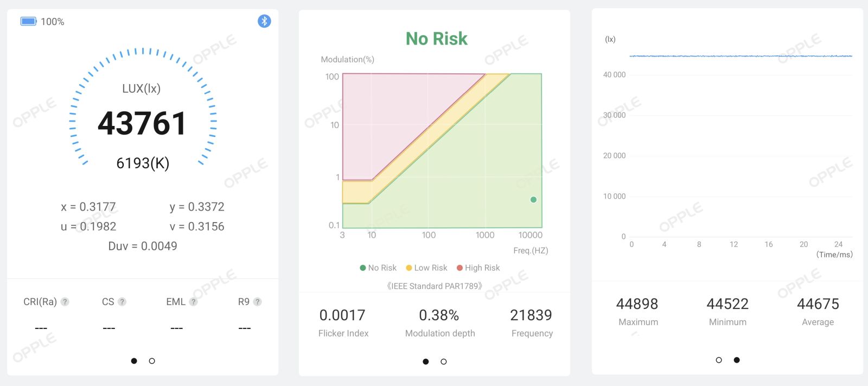The width and height of the screenshot is (868, 386).
Task: Click the red High Risk legend dot
Action: point(459,268)
